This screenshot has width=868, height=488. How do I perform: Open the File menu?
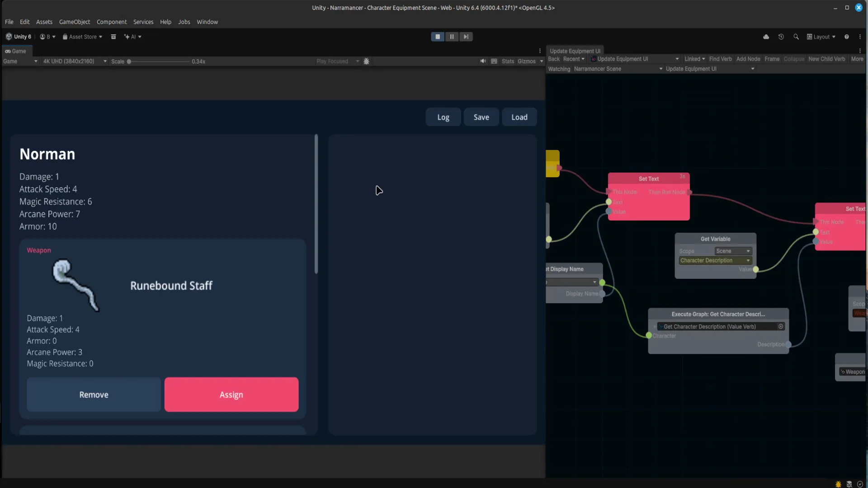tap(9, 22)
